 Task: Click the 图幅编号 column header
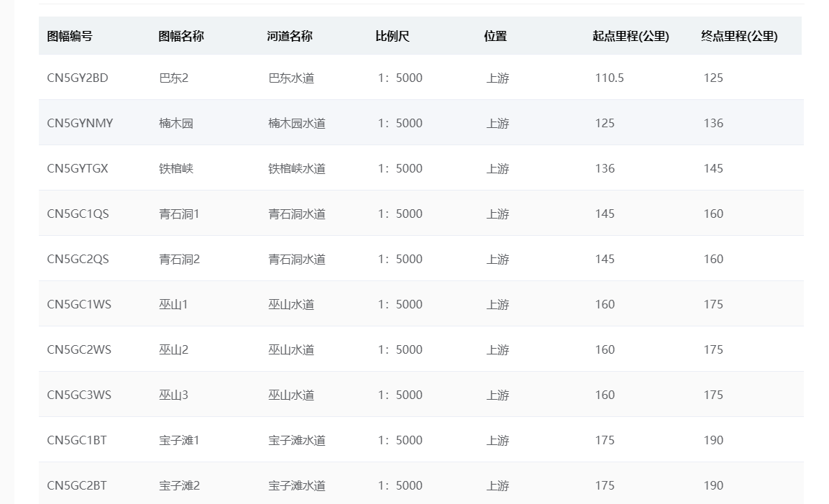pyautogui.click(x=70, y=36)
